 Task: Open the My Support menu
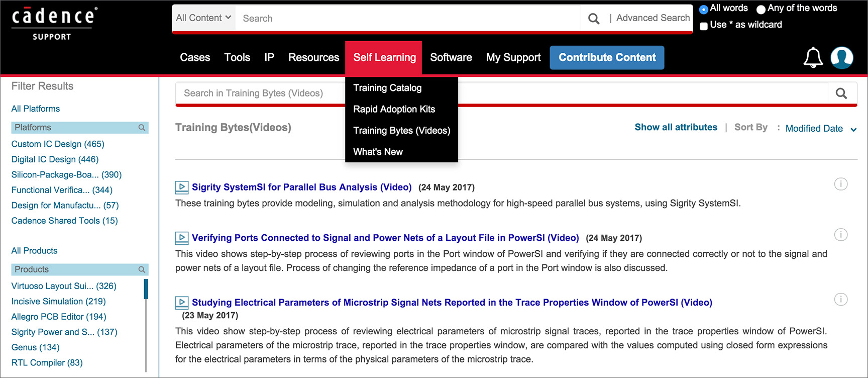click(x=513, y=57)
